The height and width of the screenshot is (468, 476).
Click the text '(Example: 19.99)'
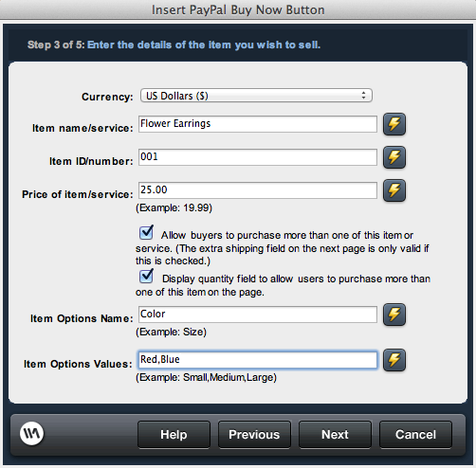tap(174, 208)
